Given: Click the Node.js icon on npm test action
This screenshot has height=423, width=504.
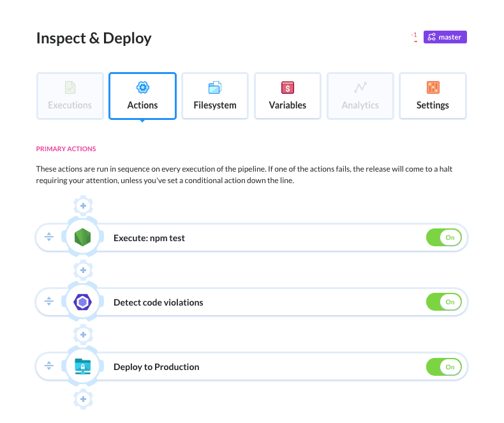Looking at the screenshot, I should [x=84, y=237].
